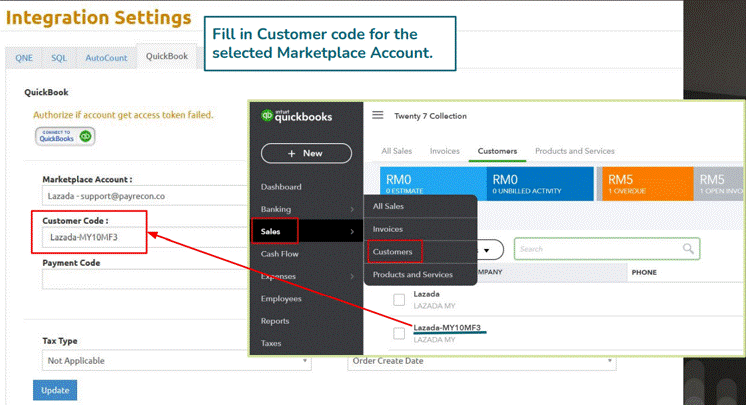
Task: Open Employees in sidebar
Action: point(281,298)
